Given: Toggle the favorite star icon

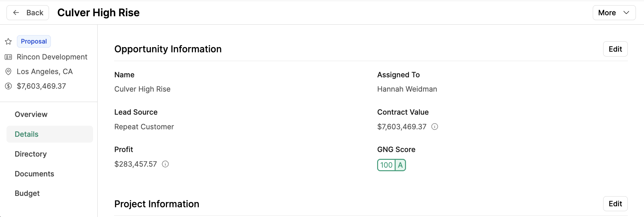Looking at the screenshot, I should click(8, 42).
